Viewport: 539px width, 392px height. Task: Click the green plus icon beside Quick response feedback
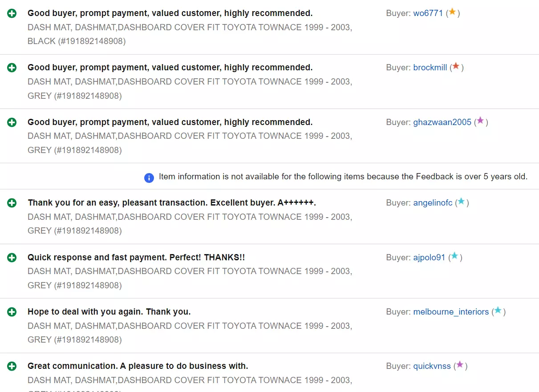pyautogui.click(x=12, y=257)
